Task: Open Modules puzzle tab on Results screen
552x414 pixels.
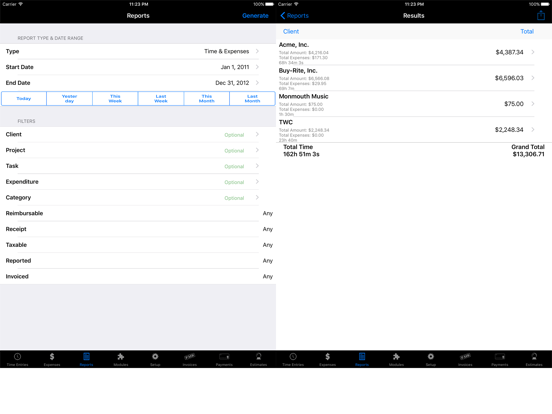Action: click(396, 359)
